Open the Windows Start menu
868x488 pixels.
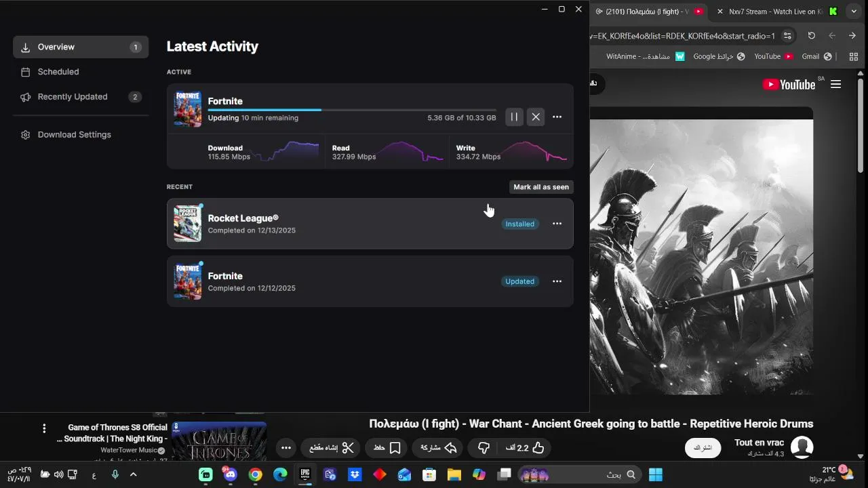[656, 474]
